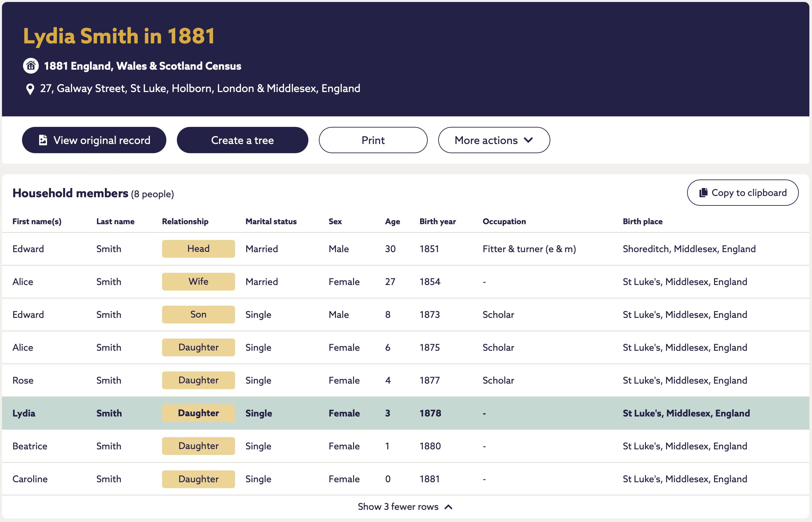
Task: Click birth year 1873
Action: [429, 315]
